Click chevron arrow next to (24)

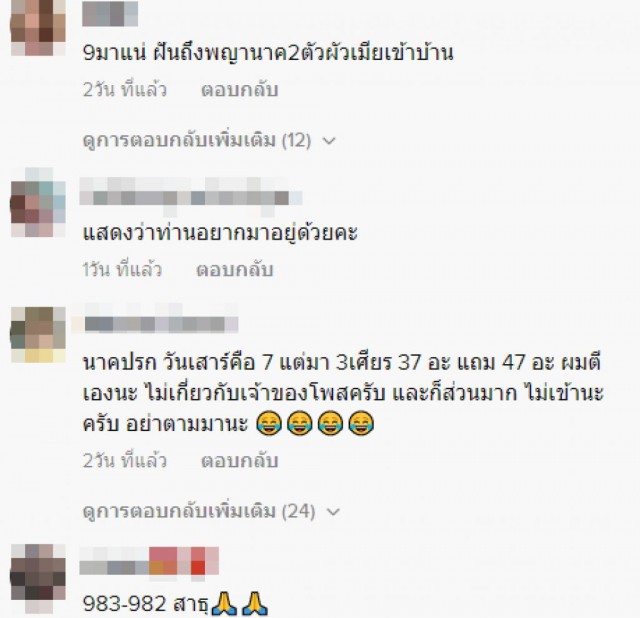pos(333,512)
